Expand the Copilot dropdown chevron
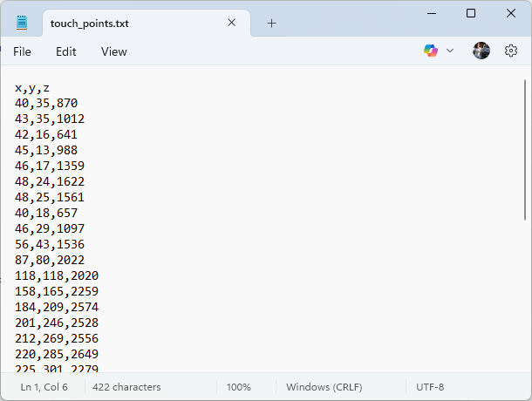The width and height of the screenshot is (532, 401). tap(450, 51)
